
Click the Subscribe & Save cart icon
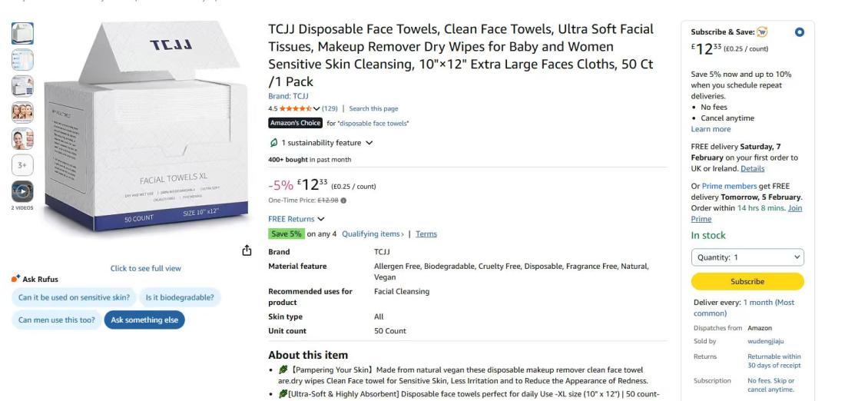click(762, 32)
